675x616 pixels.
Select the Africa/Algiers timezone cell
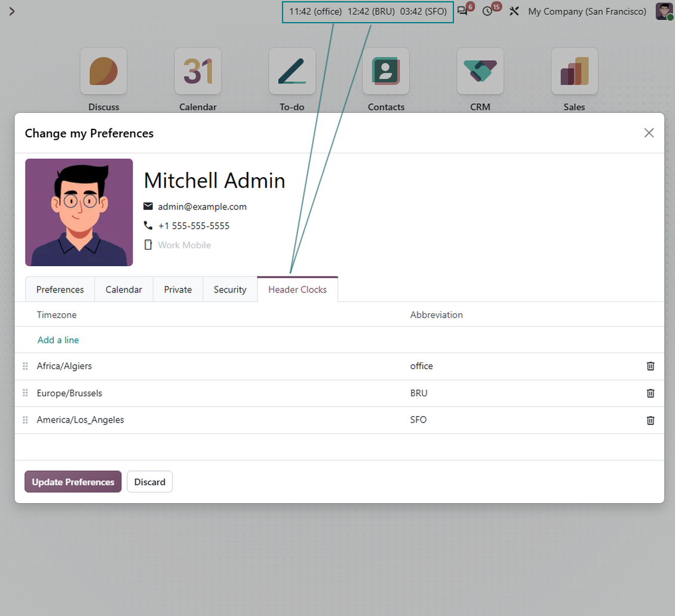(217, 366)
